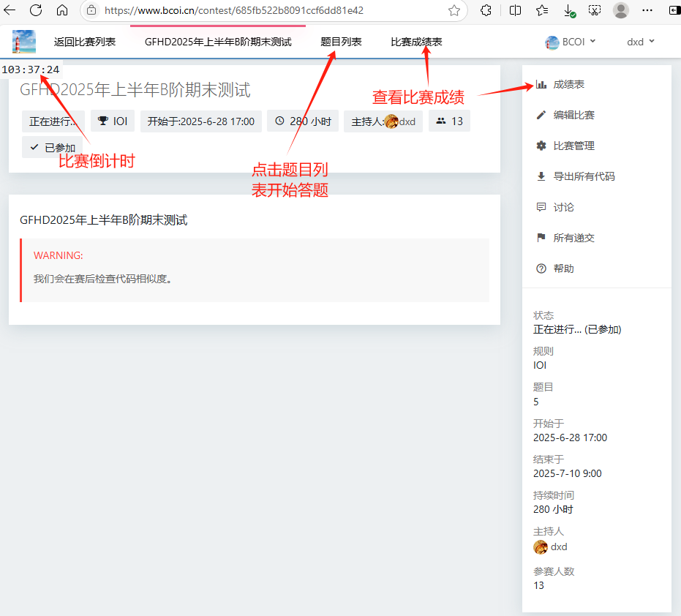The image size is (681, 616).
Task: Click the problem count value 5
Action: click(536, 402)
